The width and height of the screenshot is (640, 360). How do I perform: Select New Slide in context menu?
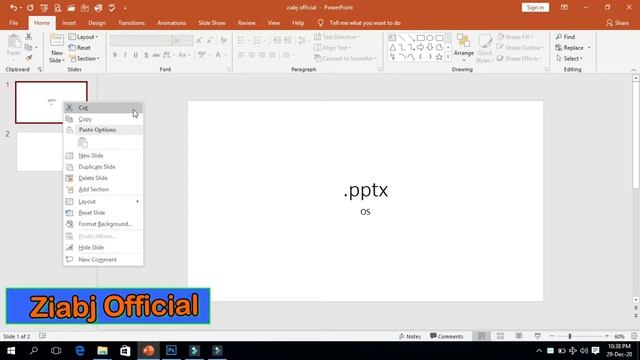point(103,156)
